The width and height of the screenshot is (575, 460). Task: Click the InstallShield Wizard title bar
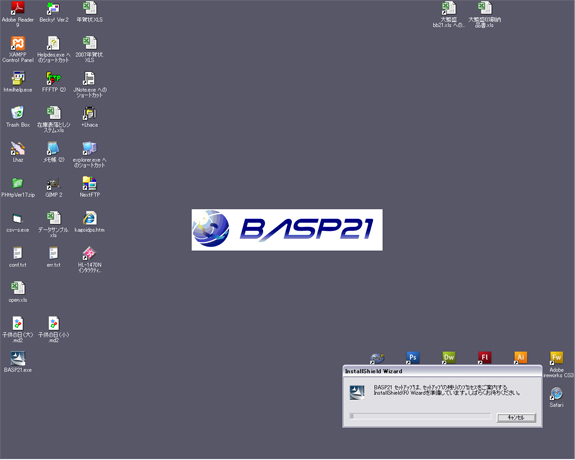pos(442,371)
